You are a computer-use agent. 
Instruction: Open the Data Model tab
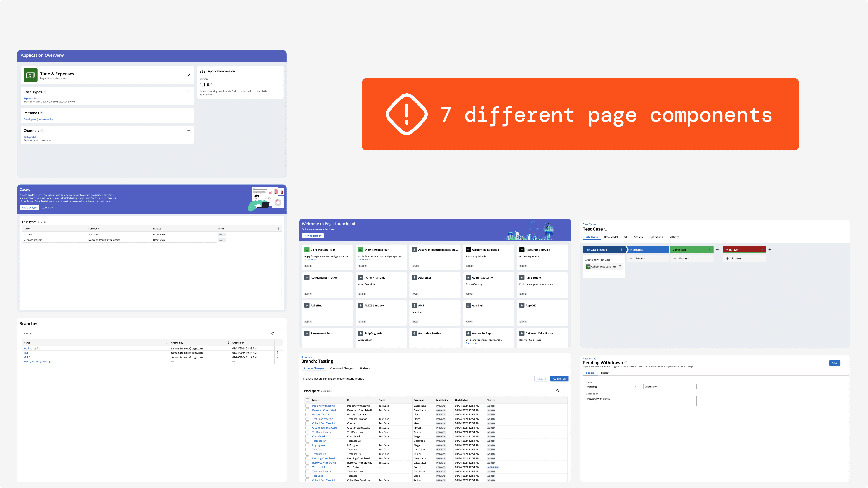[611, 237]
